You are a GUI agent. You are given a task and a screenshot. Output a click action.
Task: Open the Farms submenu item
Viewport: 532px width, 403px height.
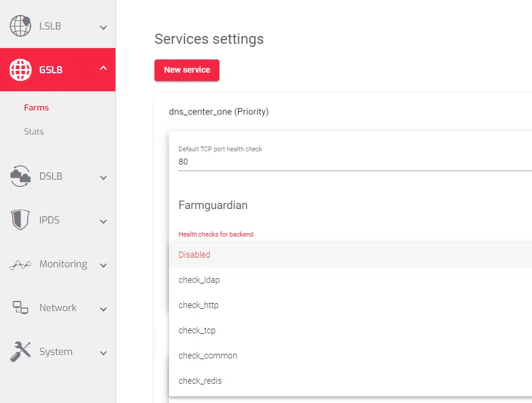[36, 108]
